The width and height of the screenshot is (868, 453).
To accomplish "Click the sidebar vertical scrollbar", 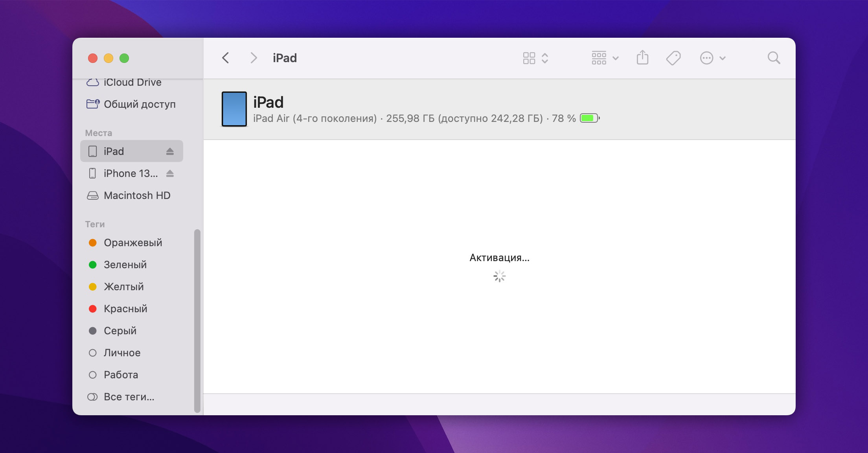I will point(197,320).
